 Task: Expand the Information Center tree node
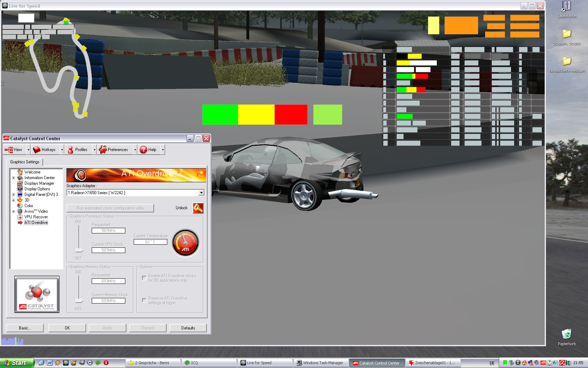click(14, 178)
